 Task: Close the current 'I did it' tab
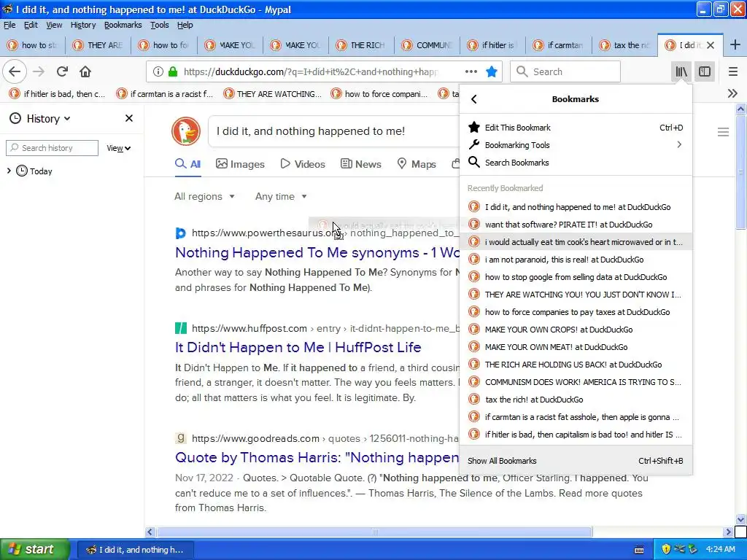pos(711,44)
